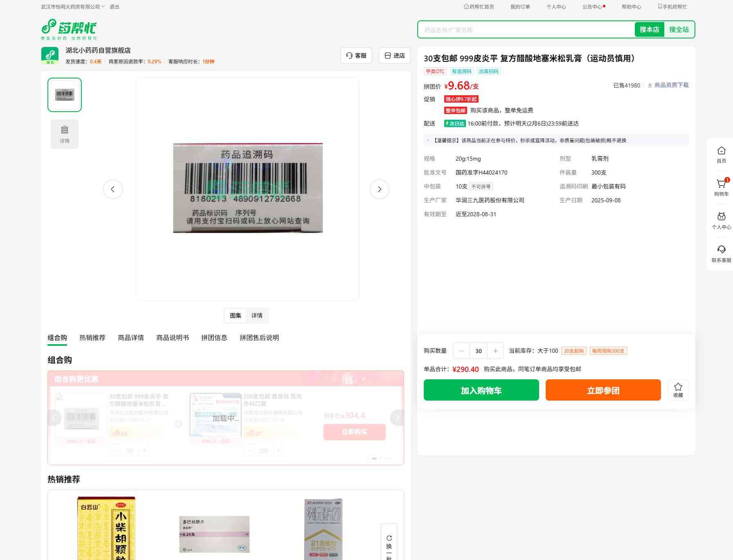733x560 pixels.
Task: Switch image viewer to 图集 view
Action: (236, 316)
